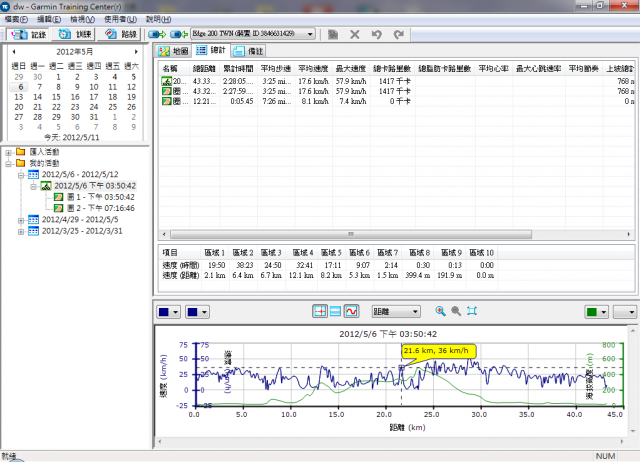Open the 檔案(F) menu
Viewport: 640px width, 462px height.
16,19
